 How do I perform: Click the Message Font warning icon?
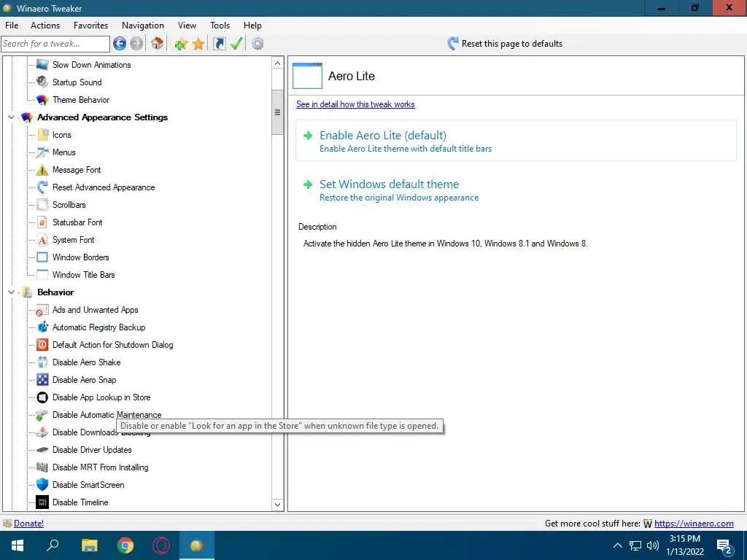(42, 169)
